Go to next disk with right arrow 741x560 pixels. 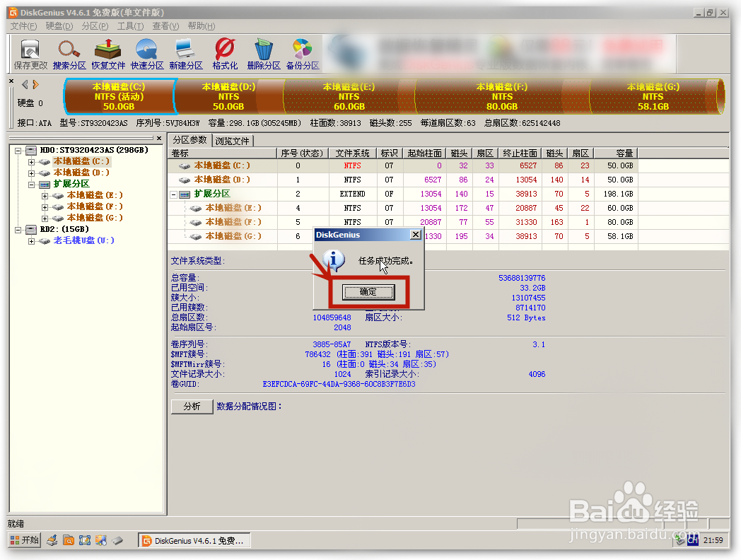pos(35,85)
